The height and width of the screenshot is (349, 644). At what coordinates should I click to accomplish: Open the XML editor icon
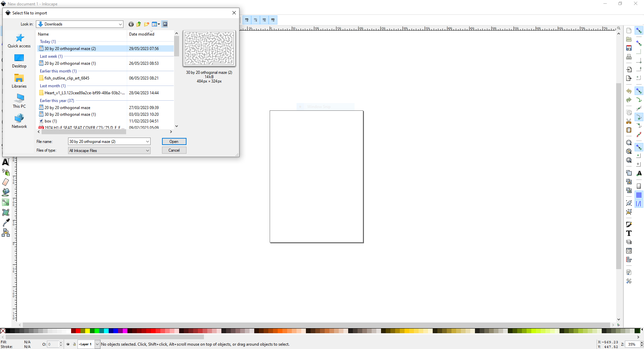click(629, 251)
